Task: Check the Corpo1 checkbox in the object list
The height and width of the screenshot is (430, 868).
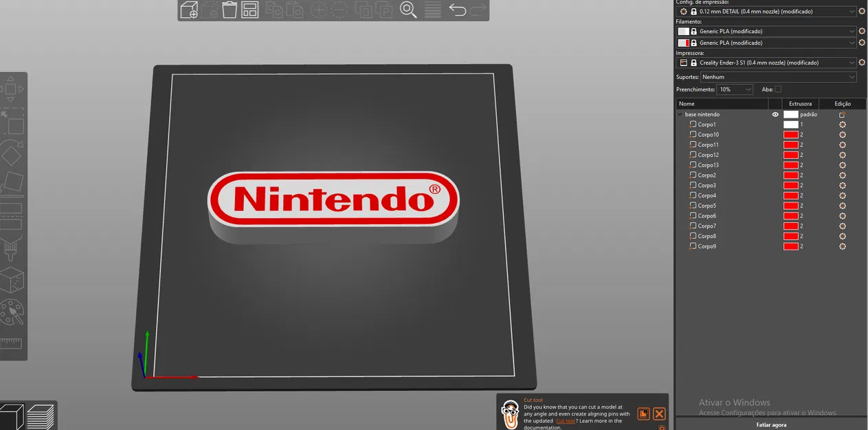Action: [693, 124]
